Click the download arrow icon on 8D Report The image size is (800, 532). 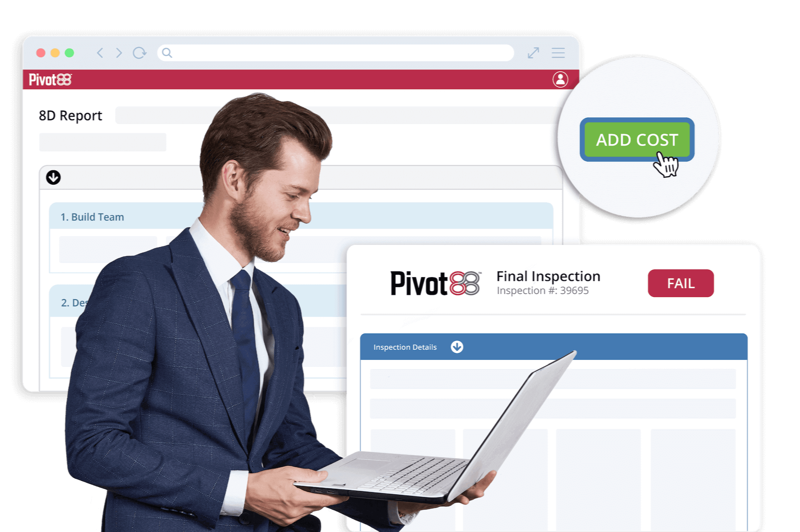[54, 177]
